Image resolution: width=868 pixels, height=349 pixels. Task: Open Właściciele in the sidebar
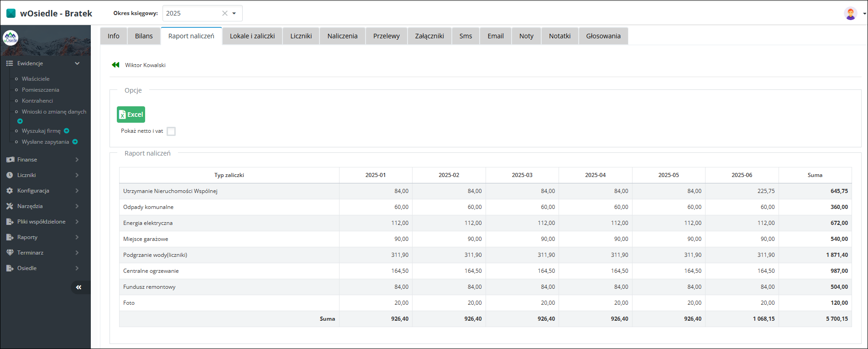[36, 79]
